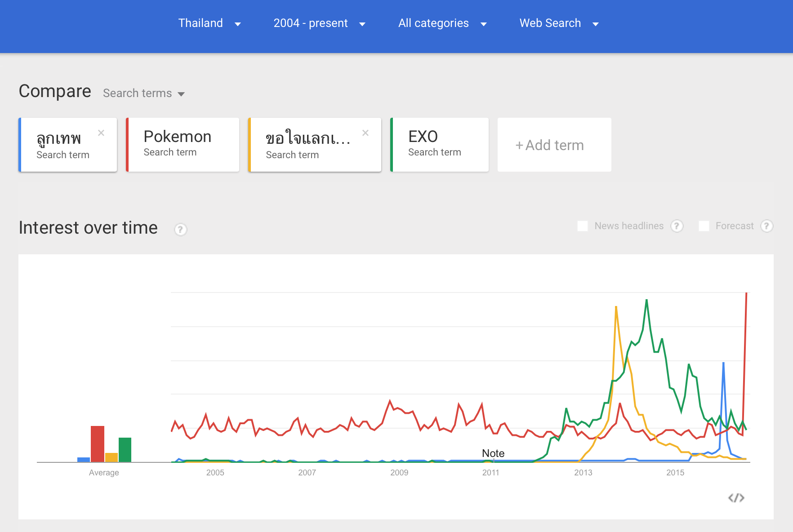The image size is (793, 532).
Task: Open the Thailand region dropdown
Action: coord(209,23)
